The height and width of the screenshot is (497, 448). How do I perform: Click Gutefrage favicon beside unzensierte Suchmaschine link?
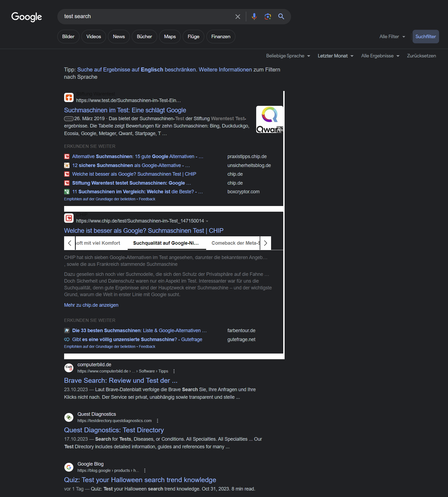(x=67, y=339)
